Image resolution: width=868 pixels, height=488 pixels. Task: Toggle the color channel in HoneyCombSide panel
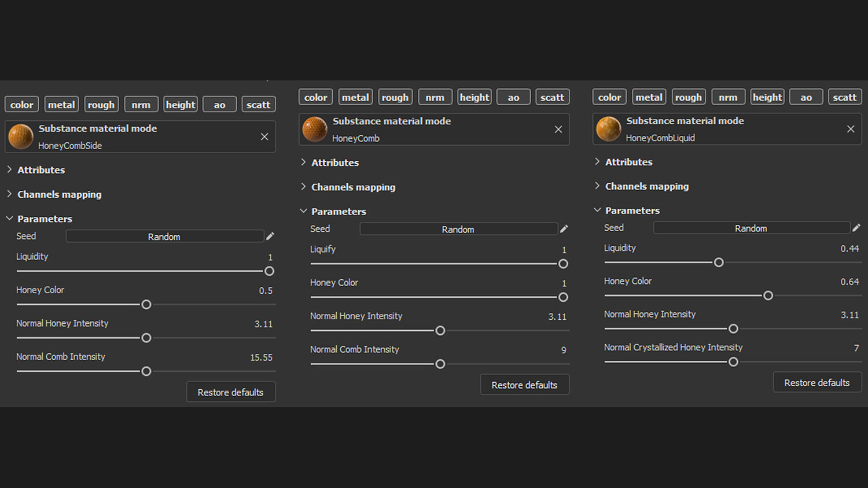coord(22,105)
